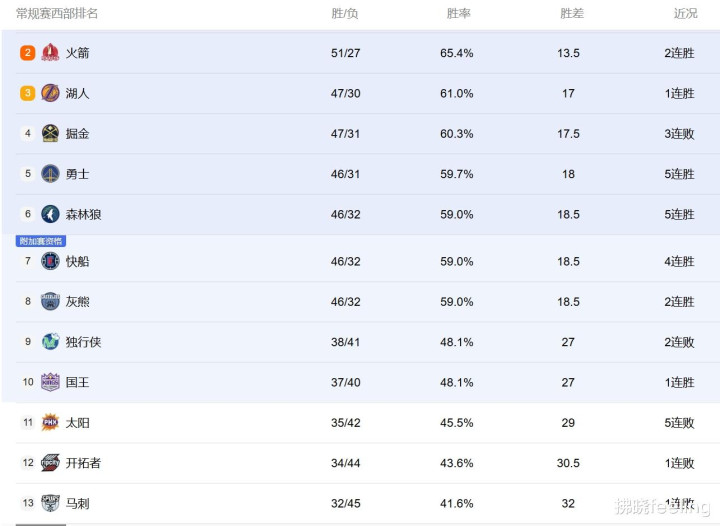Click the Warriors team logo
720x526 pixels.
click(50, 173)
